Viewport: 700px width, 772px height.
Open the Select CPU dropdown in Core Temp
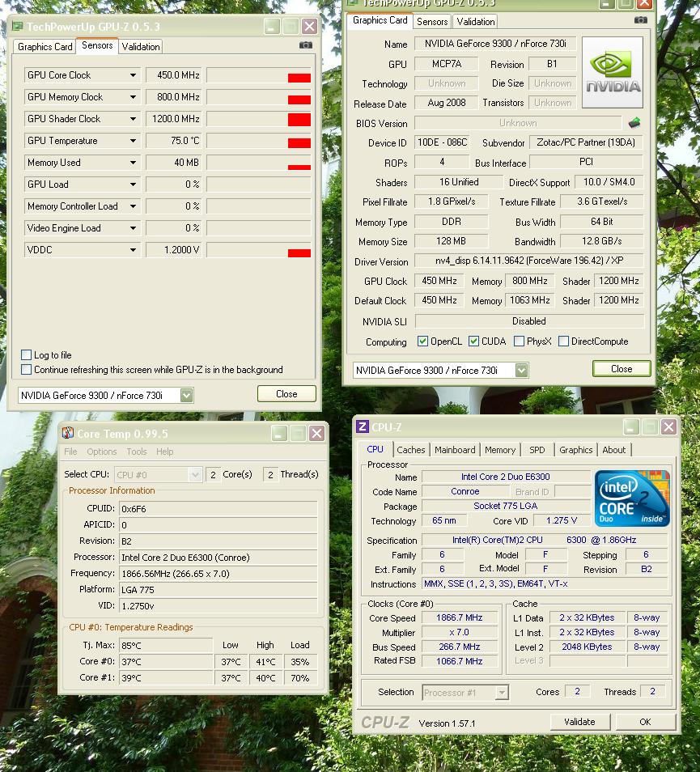click(195, 475)
